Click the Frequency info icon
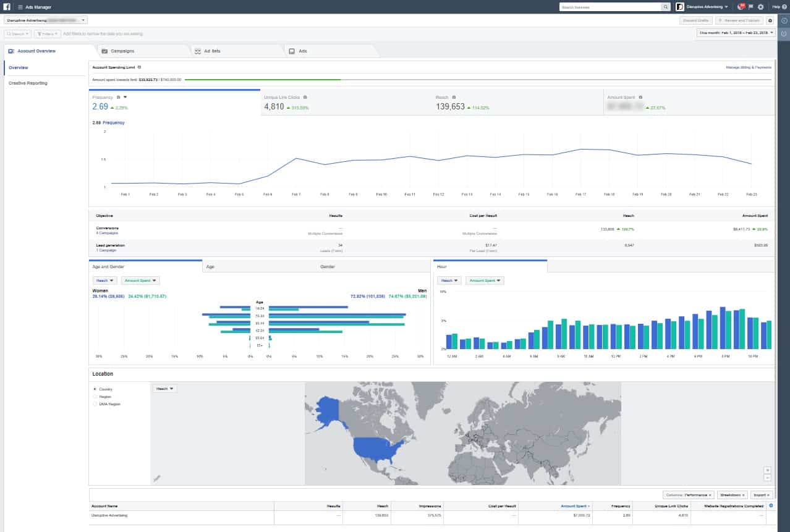Image resolution: width=790 pixels, height=532 pixels. [118, 97]
